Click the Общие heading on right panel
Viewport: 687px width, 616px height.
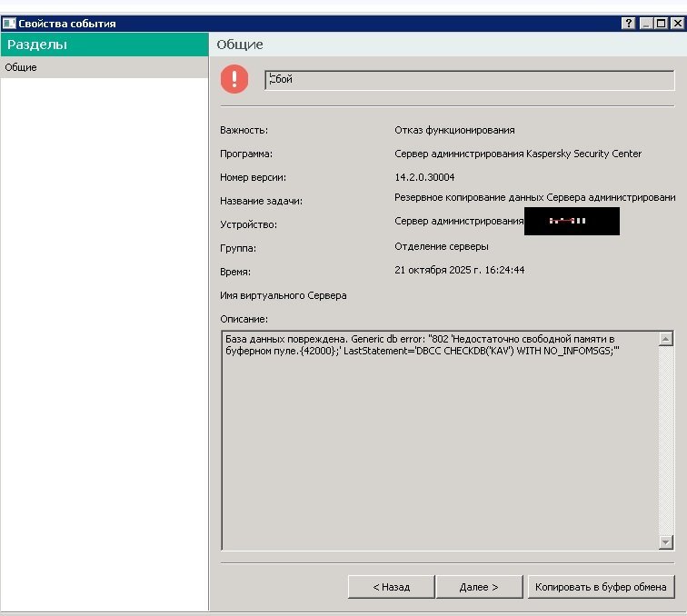(x=240, y=45)
